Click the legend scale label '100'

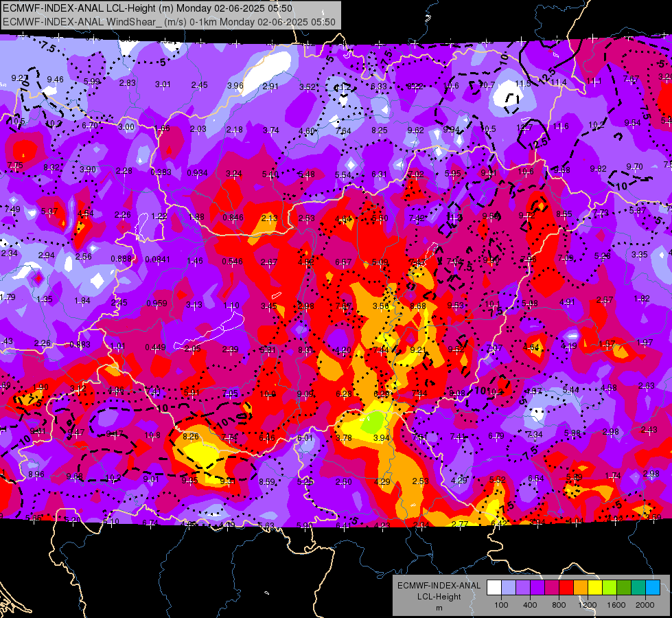501,605
